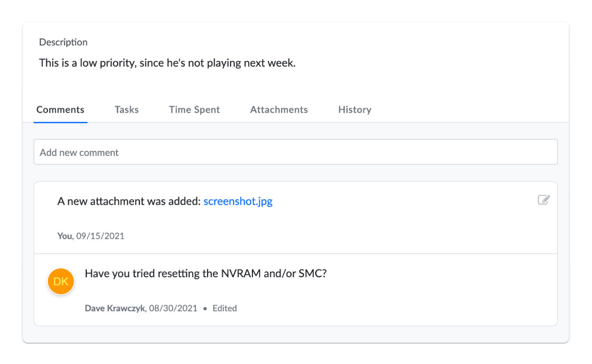Click the blue underline under Comments tab
592x364 pixels.
point(60,122)
